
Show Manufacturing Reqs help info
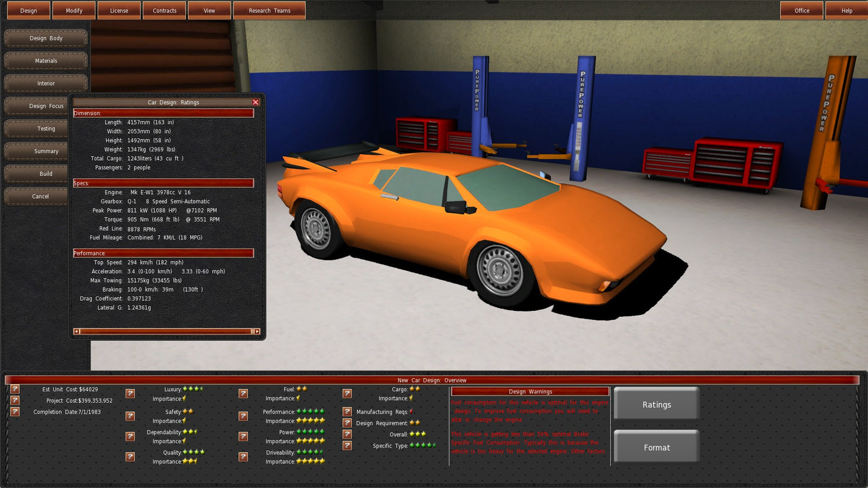tap(347, 412)
